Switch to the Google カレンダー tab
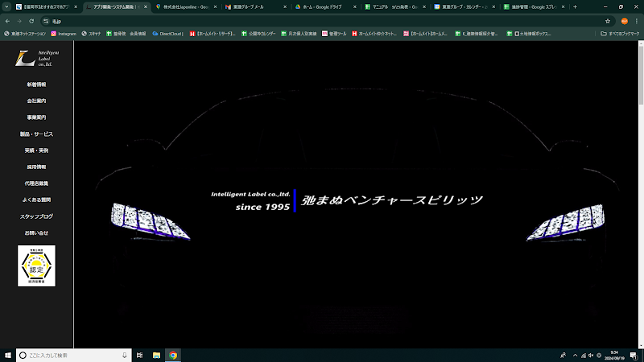Viewport: 644px width, 362px height. pos(464,7)
